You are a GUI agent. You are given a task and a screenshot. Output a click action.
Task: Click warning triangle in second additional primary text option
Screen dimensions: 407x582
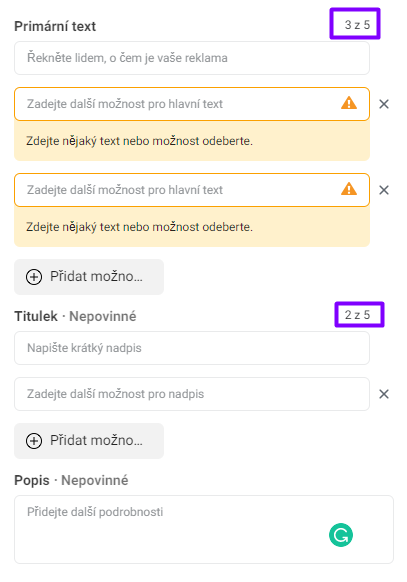tap(349, 189)
